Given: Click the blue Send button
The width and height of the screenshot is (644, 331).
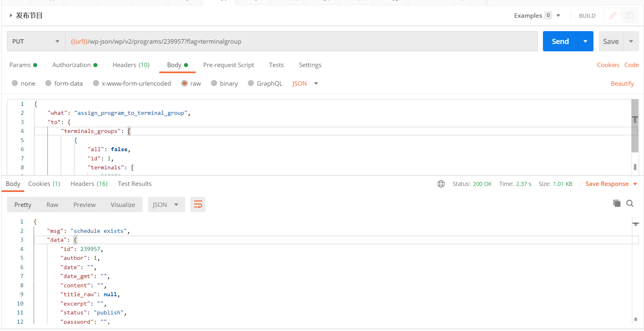Looking at the screenshot, I should [x=560, y=41].
